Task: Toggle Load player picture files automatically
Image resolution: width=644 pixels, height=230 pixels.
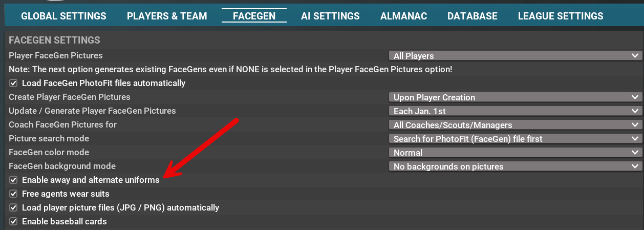Action: point(14,208)
